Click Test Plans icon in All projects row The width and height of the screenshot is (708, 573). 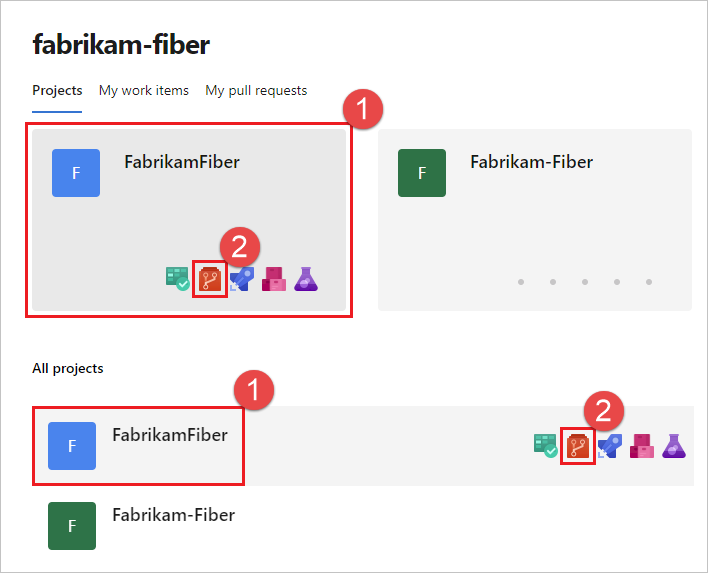coord(673,446)
